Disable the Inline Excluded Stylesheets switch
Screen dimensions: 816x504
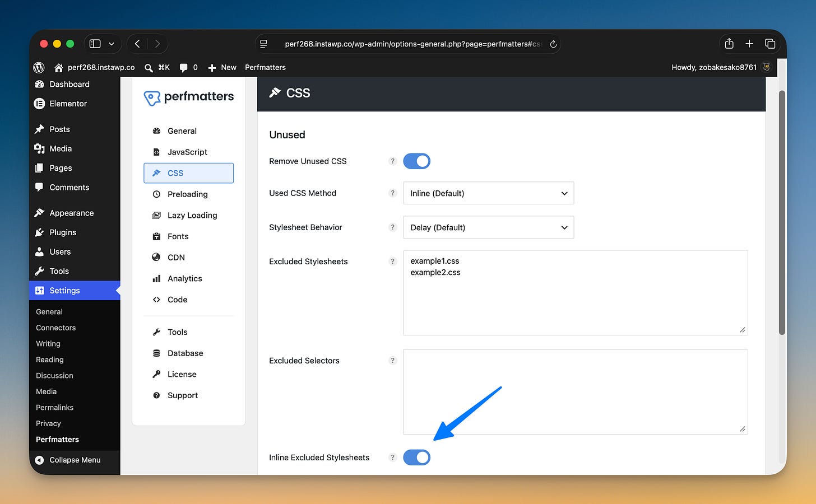click(417, 458)
